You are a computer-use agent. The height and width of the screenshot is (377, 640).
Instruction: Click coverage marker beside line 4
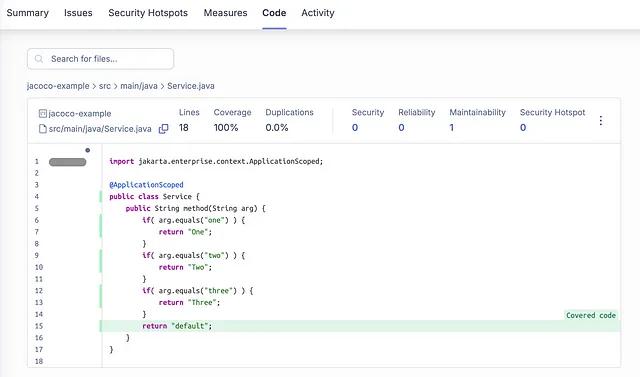pyautogui.click(x=100, y=197)
